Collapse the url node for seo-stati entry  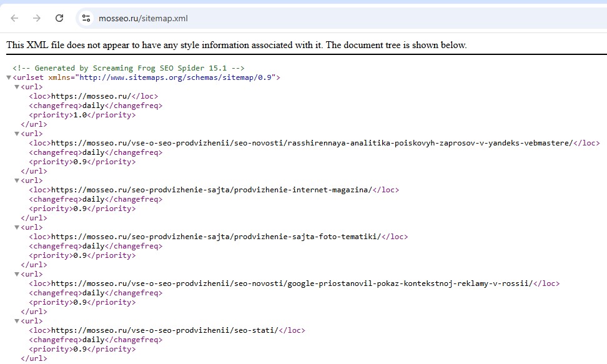point(17,322)
